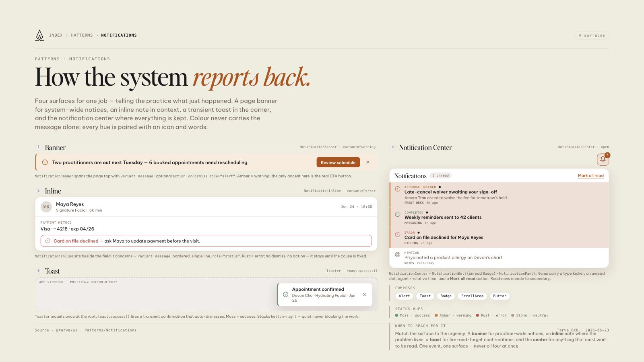
Task: Click Mark all read link
Action: click(x=590, y=176)
